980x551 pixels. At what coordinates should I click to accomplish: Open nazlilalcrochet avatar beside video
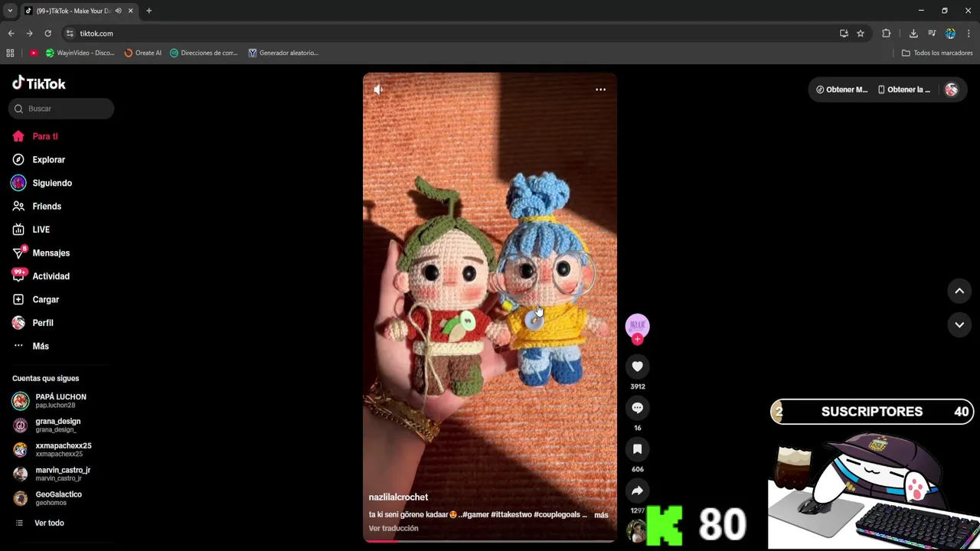637,325
